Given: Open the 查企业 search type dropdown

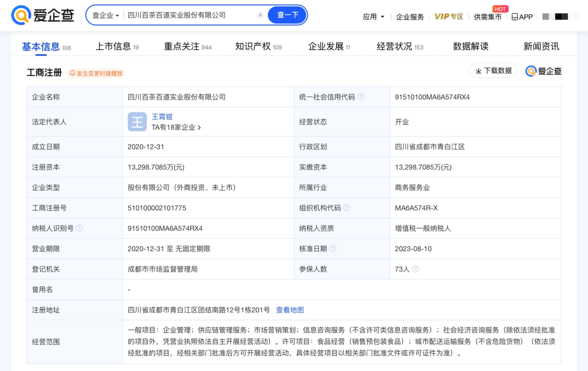Looking at the screenshot, I should tap(105, 15).
